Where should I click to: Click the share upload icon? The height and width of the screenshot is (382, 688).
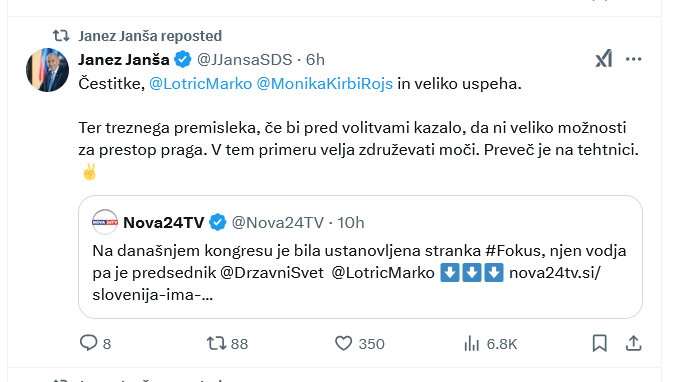633,343
